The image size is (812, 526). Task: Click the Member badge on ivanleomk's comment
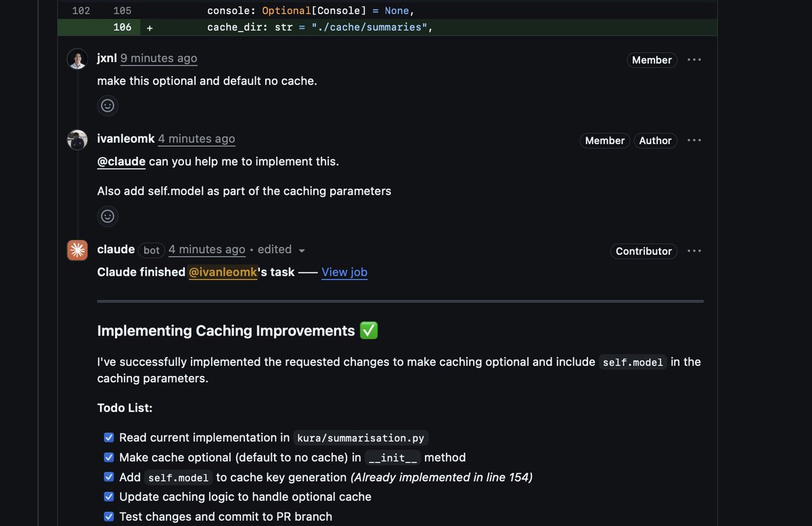(605, 140)
